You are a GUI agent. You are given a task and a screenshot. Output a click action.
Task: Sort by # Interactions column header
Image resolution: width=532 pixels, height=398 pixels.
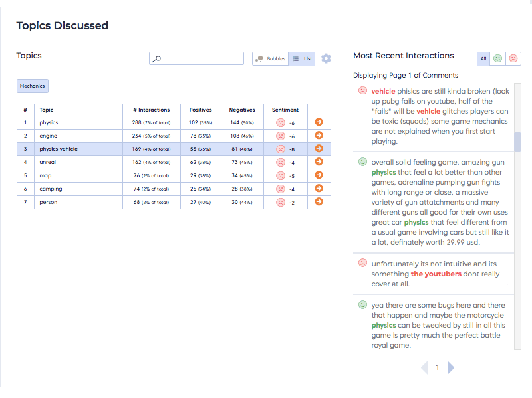coord(151,110)
